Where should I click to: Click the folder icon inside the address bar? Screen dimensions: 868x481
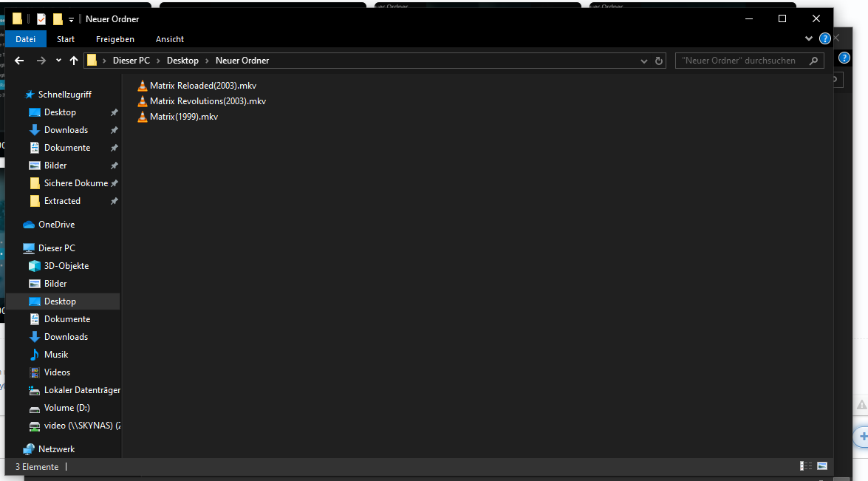tap(92, 61)
